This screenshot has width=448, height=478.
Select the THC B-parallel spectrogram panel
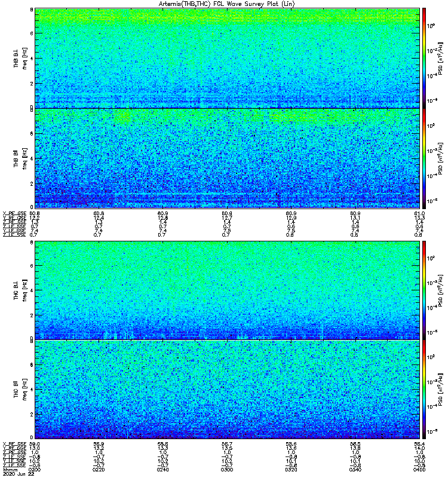(x=228, y=390)
